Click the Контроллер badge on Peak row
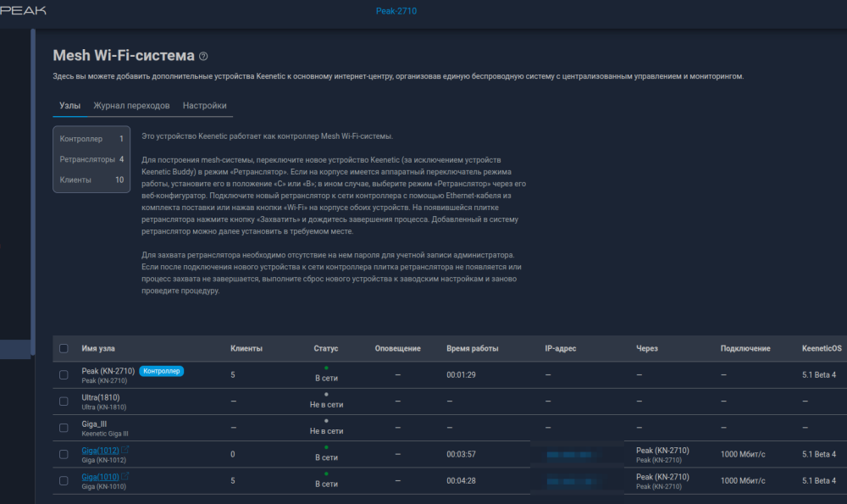This screenshot has height=504, width=847. pos(162,371)
